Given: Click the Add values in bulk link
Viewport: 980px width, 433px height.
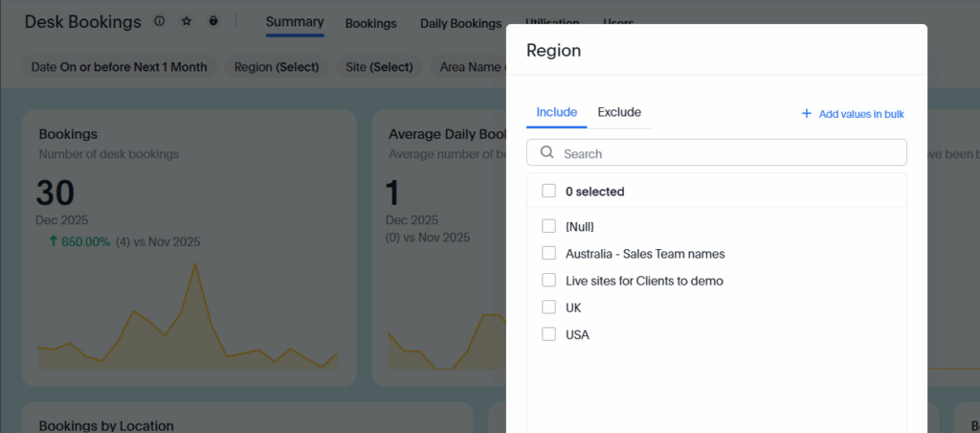Looking at the screenshot, I should pos(860,114).
